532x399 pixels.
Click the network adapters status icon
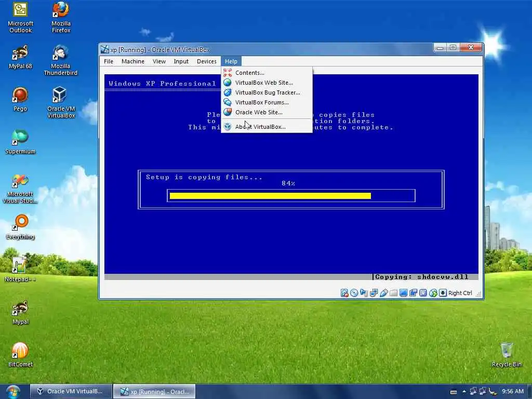[374, 293]
